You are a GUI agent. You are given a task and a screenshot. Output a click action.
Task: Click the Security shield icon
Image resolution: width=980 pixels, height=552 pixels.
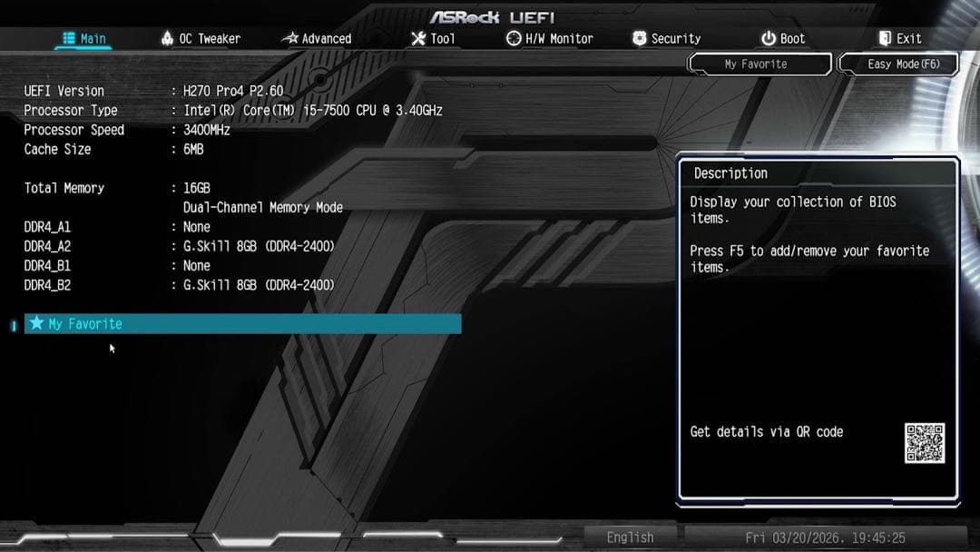point(639,38)
